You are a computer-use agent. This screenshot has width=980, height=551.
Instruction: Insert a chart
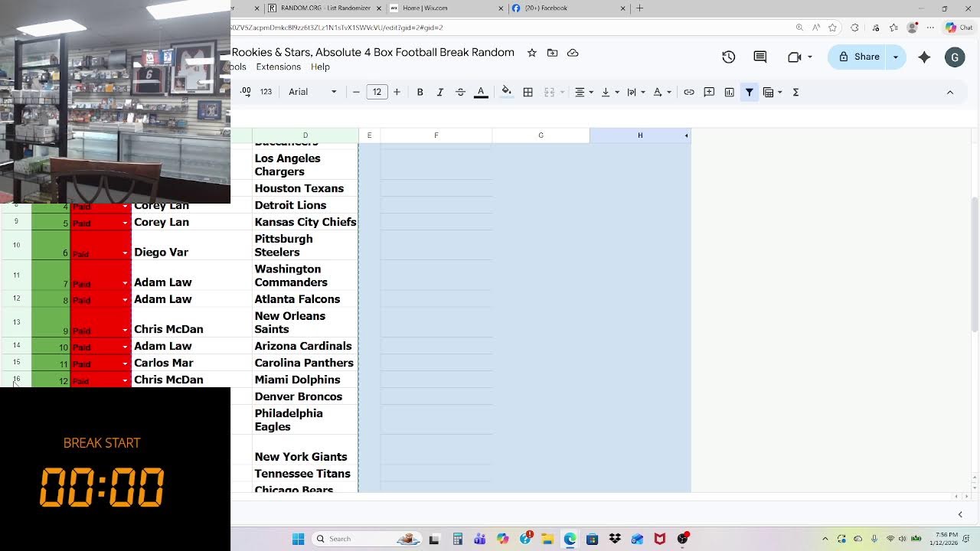click(x=730, y=92)
